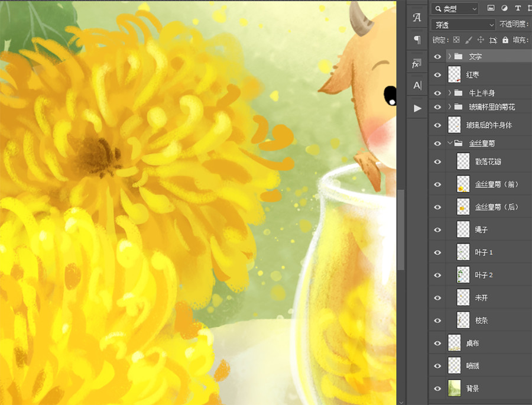Image resolution: width=532 pixels, height=405 pixels.
Task: Open the Paragraph panel icon
Action: pos(417,40)
